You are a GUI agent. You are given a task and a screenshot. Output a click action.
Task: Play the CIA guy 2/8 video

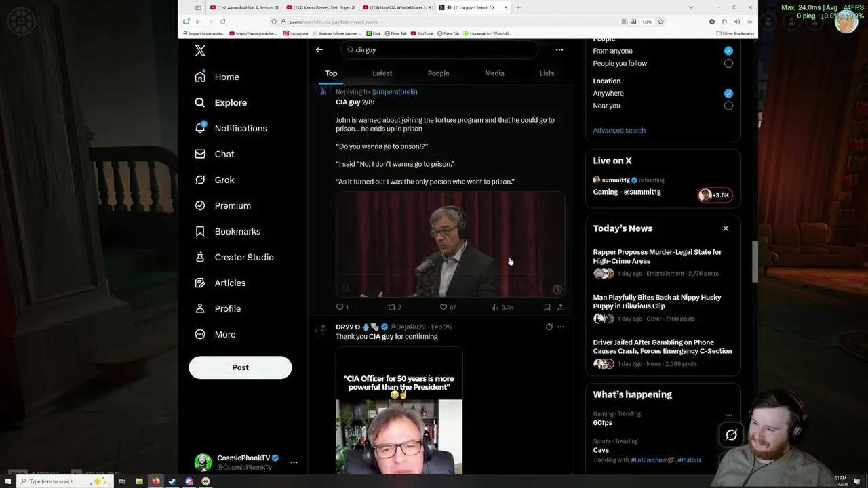450,245
